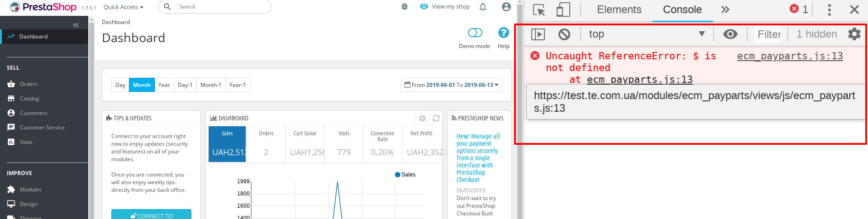
Task: Refresh the dashboard panel
Action: point(436,118)
